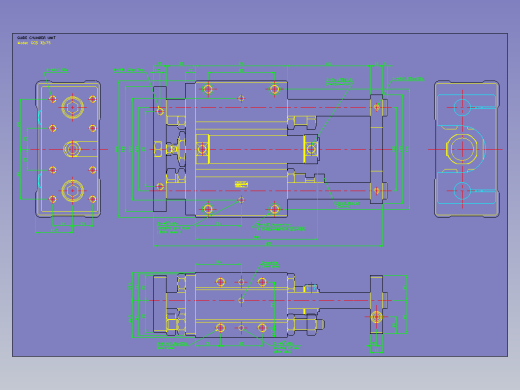Image resolution: width=520 pixels, height=390 pixels.
Task: Select the small yellow nameplate on cylinder body
Action: pos(241,184)
